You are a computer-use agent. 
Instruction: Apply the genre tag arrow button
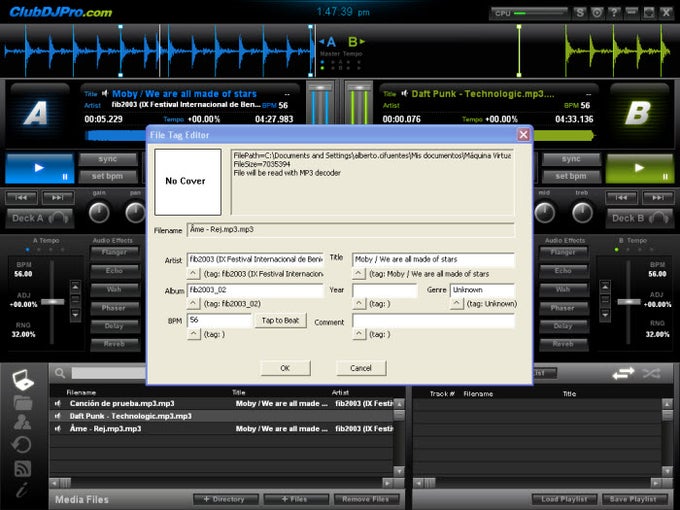(457, 304)
